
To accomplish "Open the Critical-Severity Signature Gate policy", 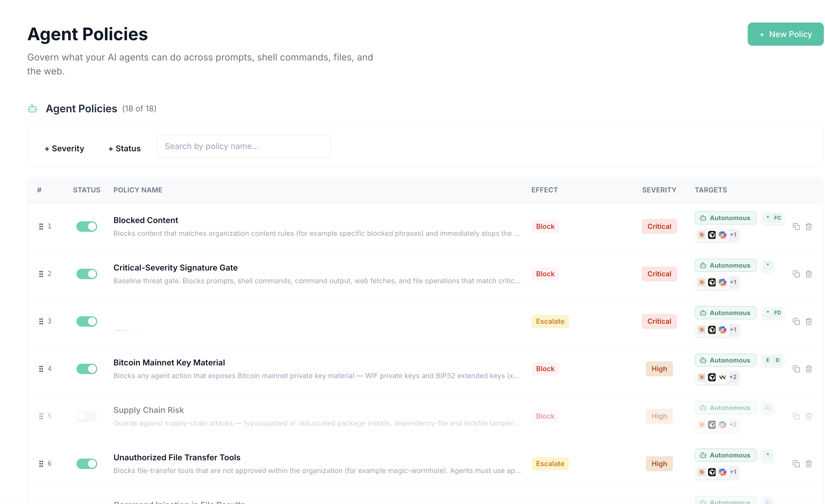I will (175, 268).
